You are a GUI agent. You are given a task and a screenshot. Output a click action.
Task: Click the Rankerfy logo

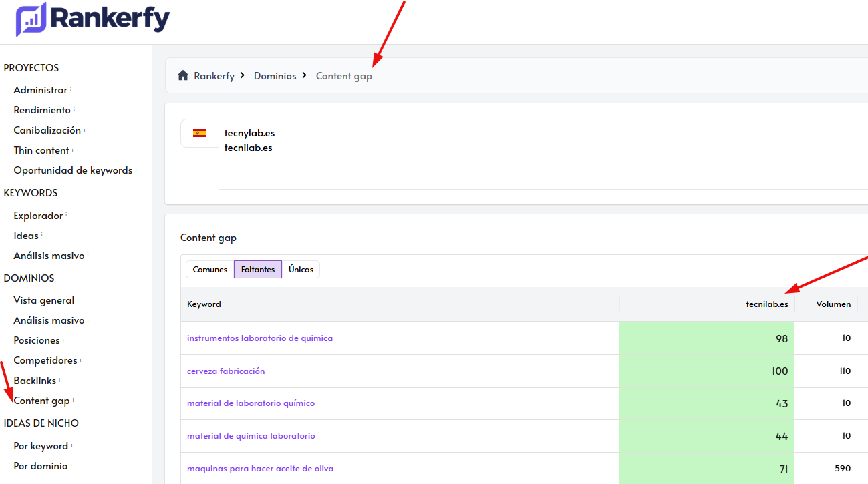[x=93, y=20]
